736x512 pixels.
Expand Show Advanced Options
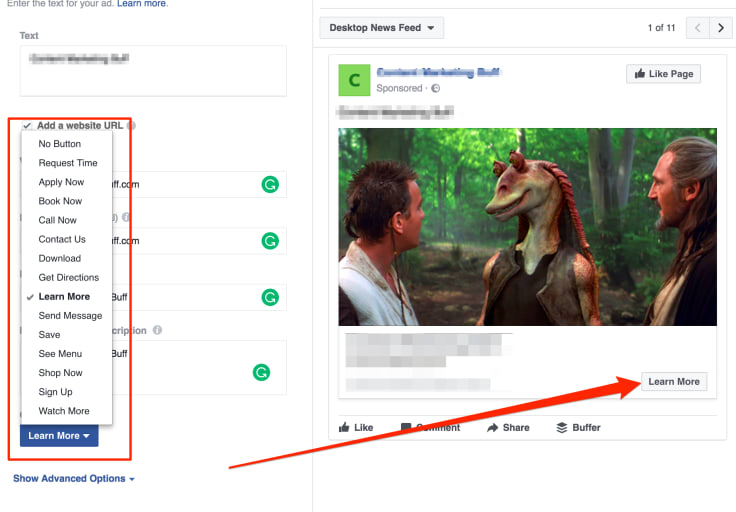pyautogui.click(x=74, y=479)
